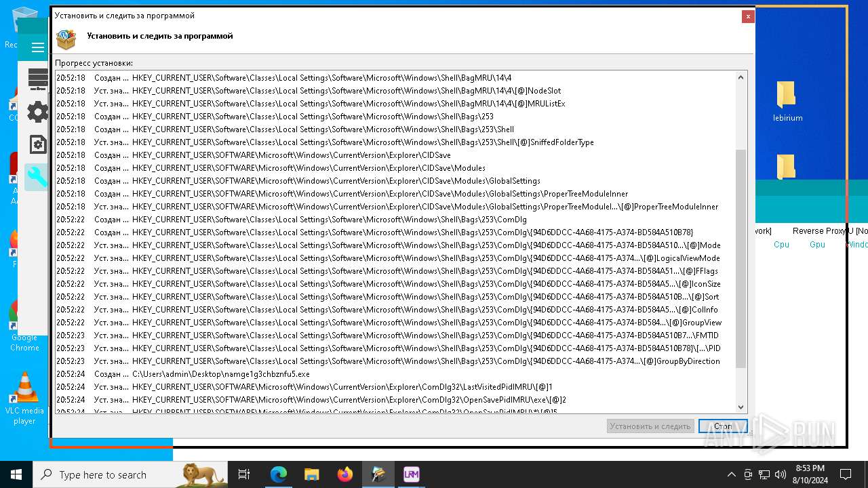The image size is (868, 488).
Task: Open the Windows Start menu
Action: 16,474
